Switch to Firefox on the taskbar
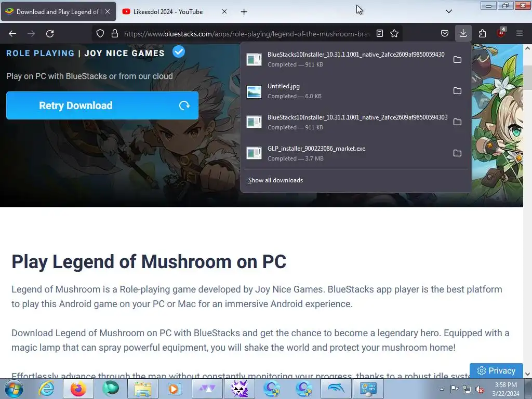This screenshot has height=399, width=532. pyautogui.click(x=78, y=389)
